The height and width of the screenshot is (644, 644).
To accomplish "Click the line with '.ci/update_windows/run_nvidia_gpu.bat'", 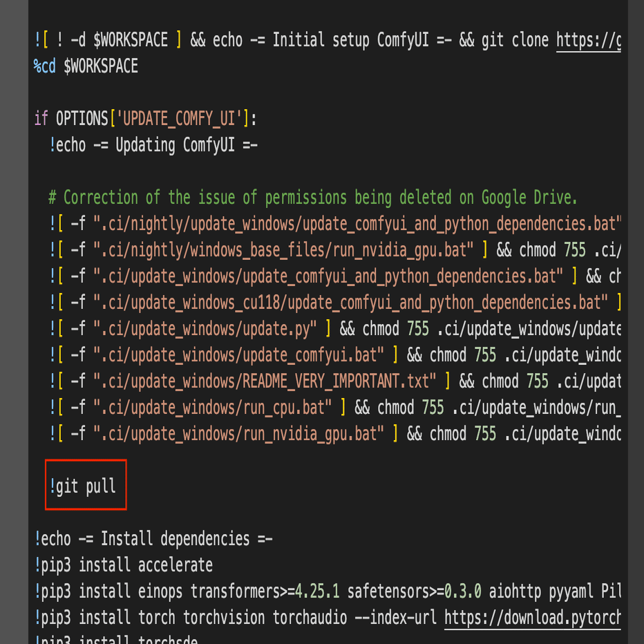I will (334, 434).
